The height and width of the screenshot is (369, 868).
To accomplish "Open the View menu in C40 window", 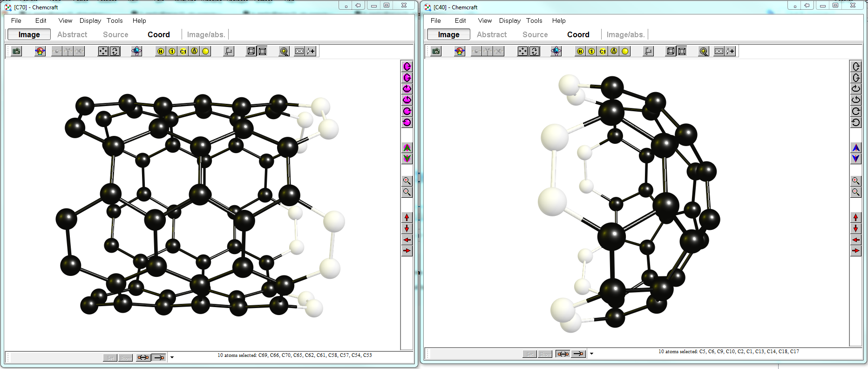I will (485, 20).
